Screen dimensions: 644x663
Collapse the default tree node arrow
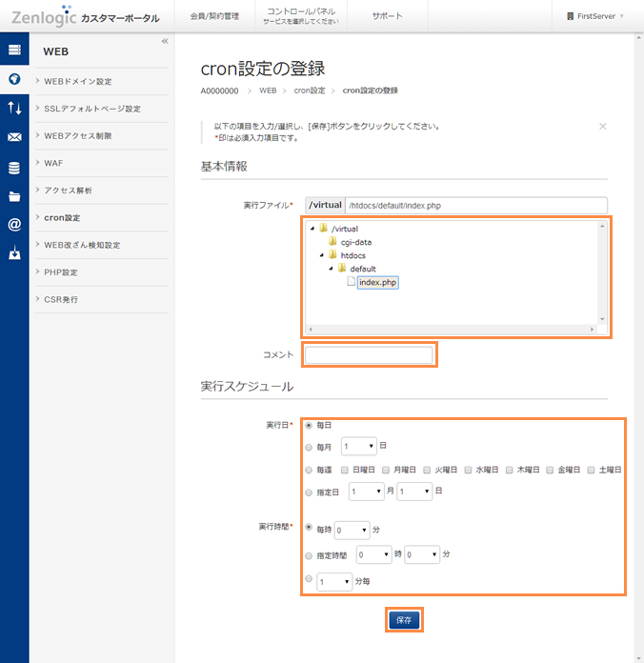[332, 269]
